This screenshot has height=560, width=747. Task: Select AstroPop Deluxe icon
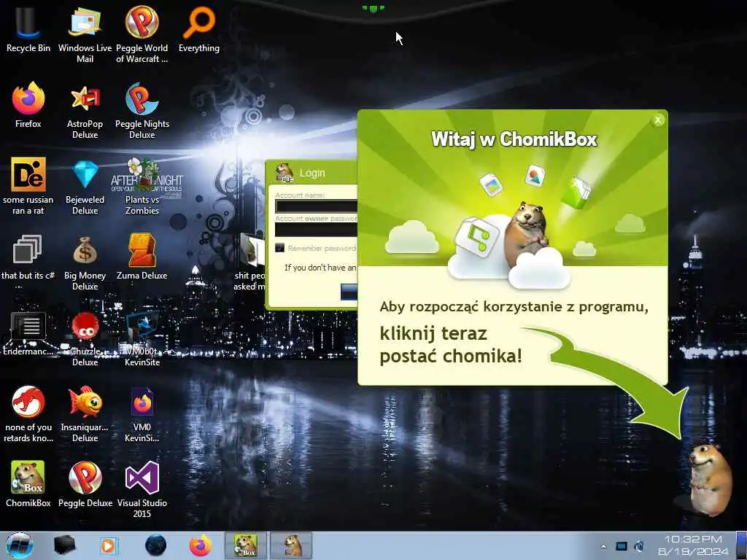85,111
